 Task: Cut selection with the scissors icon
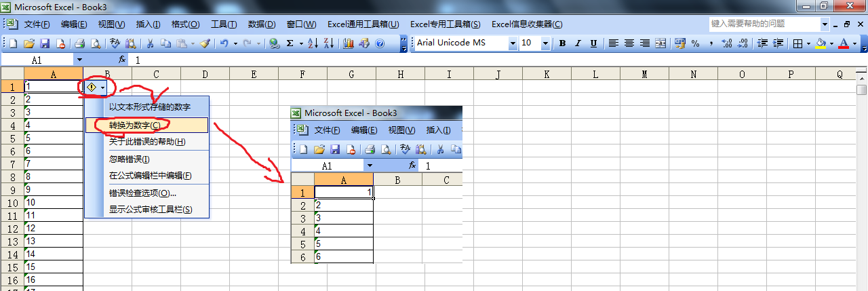coord(150,43)
